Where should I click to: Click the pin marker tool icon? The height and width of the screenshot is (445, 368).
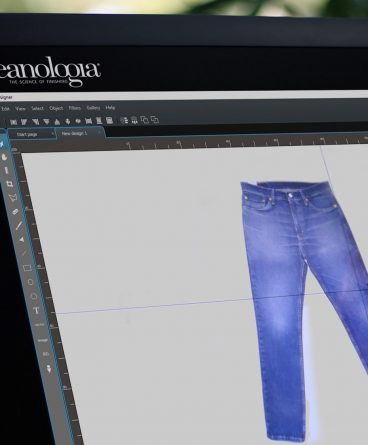point(49,369)
